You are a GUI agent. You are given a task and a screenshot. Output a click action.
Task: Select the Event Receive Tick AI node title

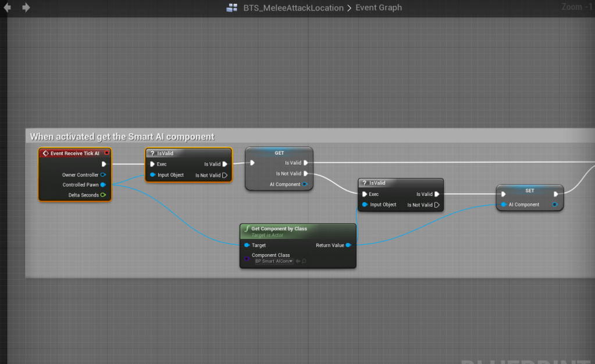pos(74,153)
